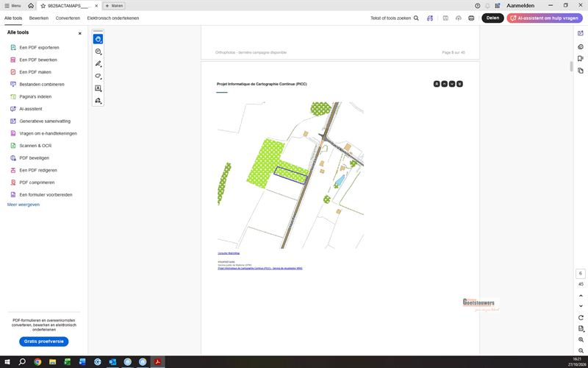588x368 pixels.
Task: Click AI-assistent om hulp vragen button
Action: tap(545, 18)
